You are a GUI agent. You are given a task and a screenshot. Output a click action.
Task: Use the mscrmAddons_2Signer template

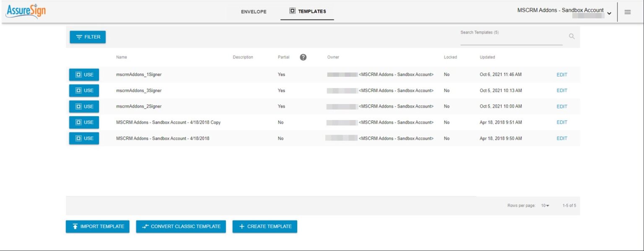coord(84,106)
